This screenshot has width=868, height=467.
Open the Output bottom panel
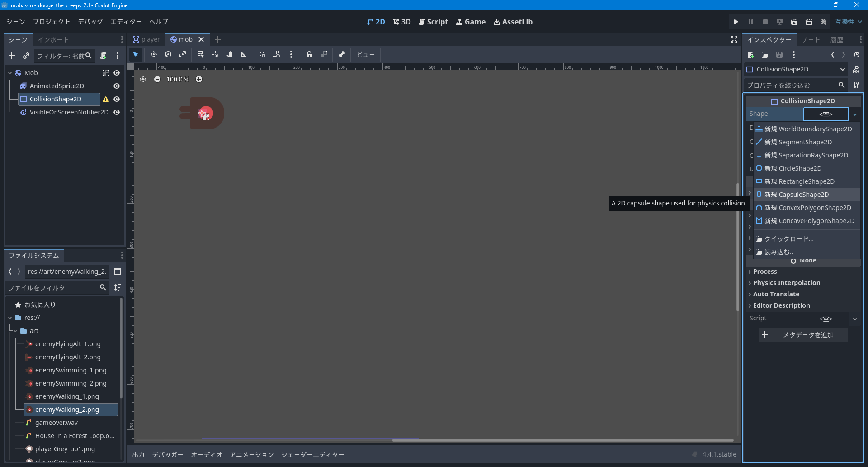tap(138, 455)
